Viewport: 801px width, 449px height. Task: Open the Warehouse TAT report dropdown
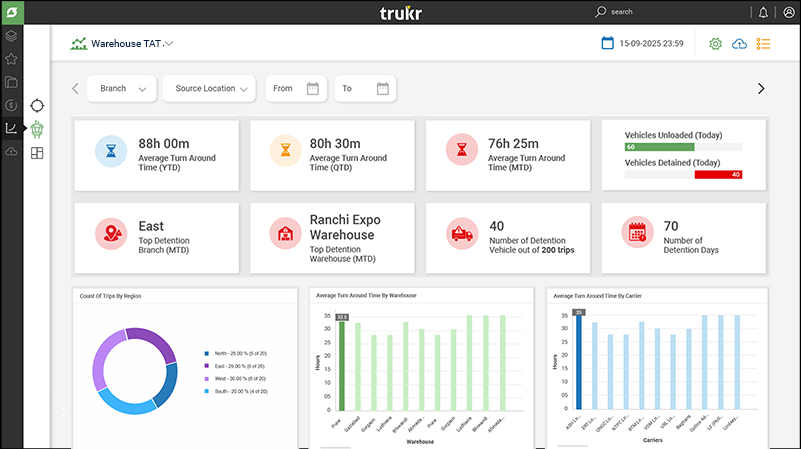pyautogui.click(x=169, y=44)
